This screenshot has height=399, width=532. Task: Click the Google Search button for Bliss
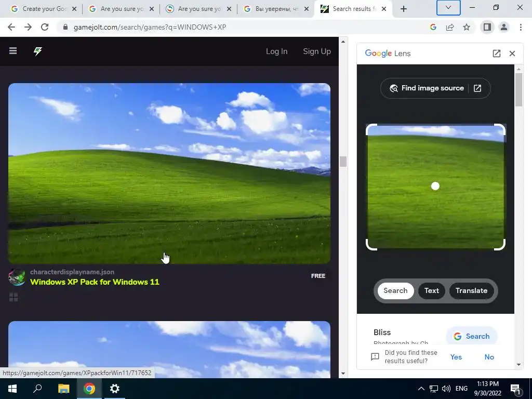(x=472, y=336)
